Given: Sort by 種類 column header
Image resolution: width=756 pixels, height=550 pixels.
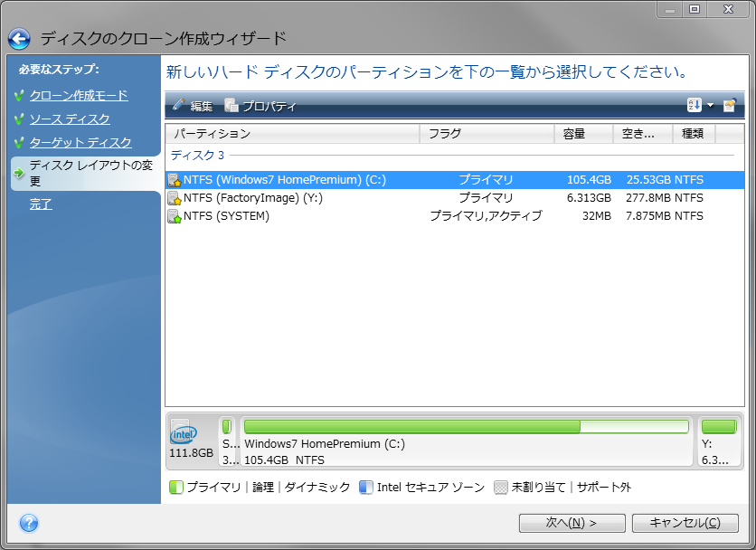Looking at the screenshot, I should (694, 134).
